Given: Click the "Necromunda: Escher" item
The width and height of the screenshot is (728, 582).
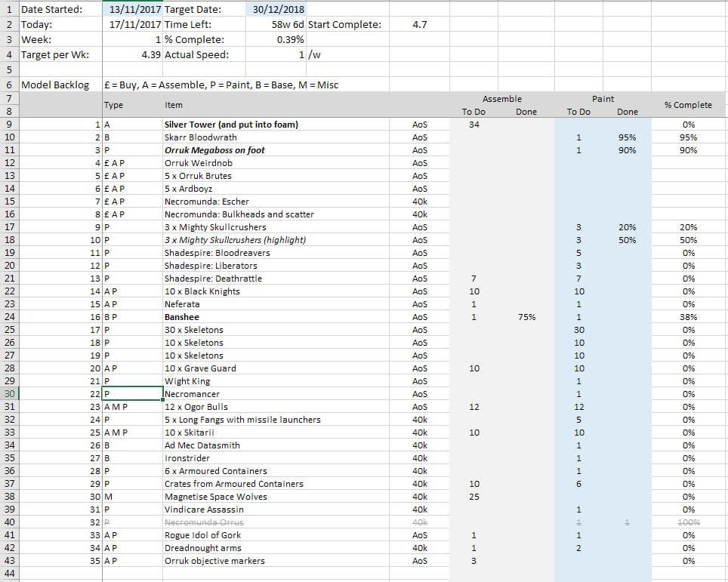Looking at the screenshot, I should click(x=207, y=202).
